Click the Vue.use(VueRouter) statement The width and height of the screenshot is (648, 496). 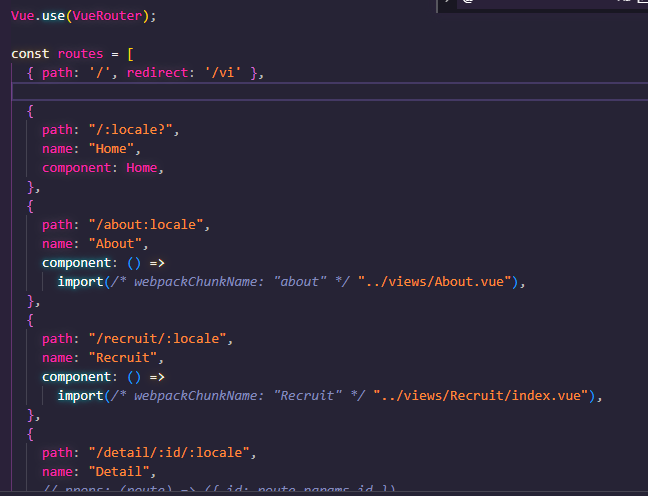(83, 16)
